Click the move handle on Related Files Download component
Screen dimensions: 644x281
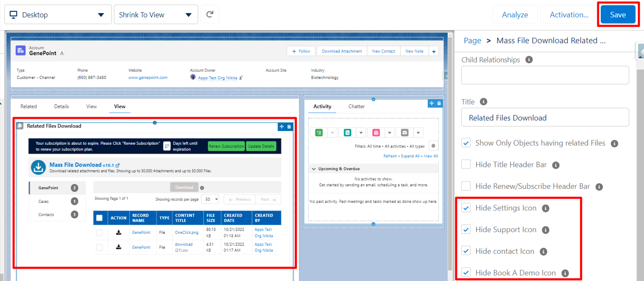(281, 126)
